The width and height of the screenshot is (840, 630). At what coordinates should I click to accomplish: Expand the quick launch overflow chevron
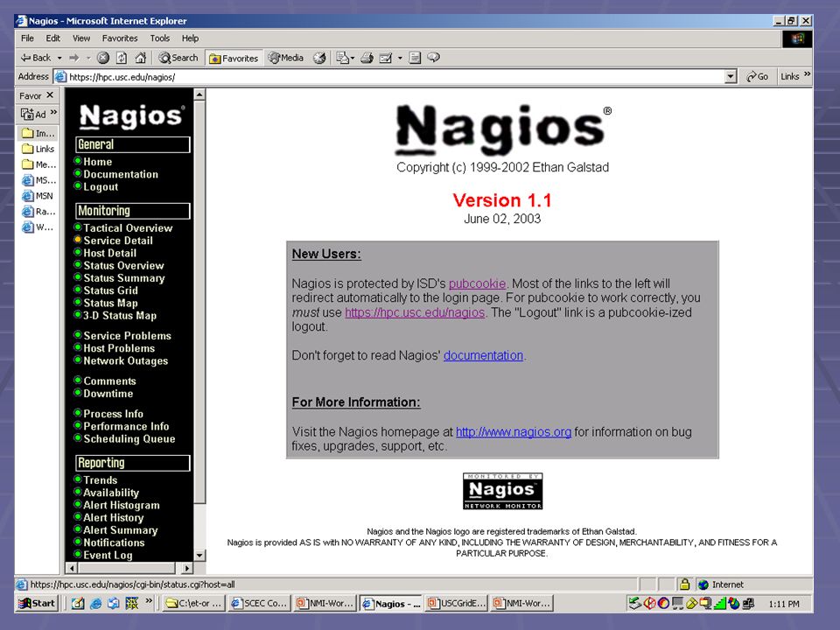[x=149, y=601]
